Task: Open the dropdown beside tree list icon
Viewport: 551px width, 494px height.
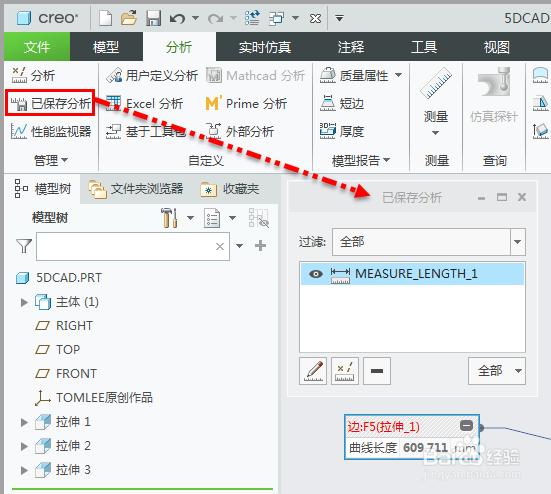Action: pos(232,218)
